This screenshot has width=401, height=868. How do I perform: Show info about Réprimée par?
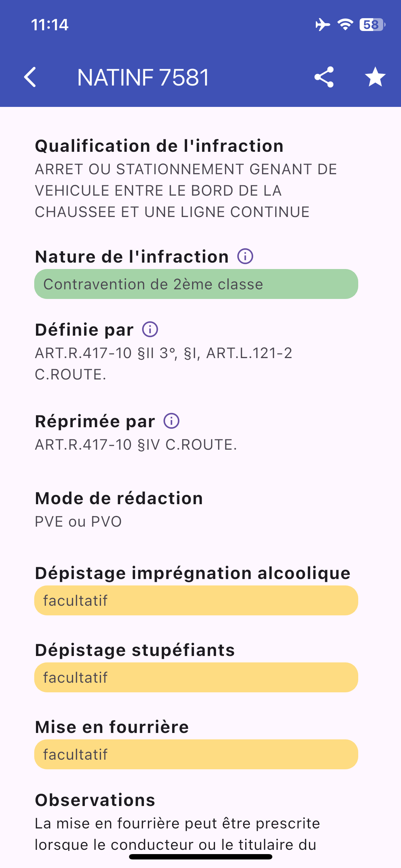coord(171,421)
